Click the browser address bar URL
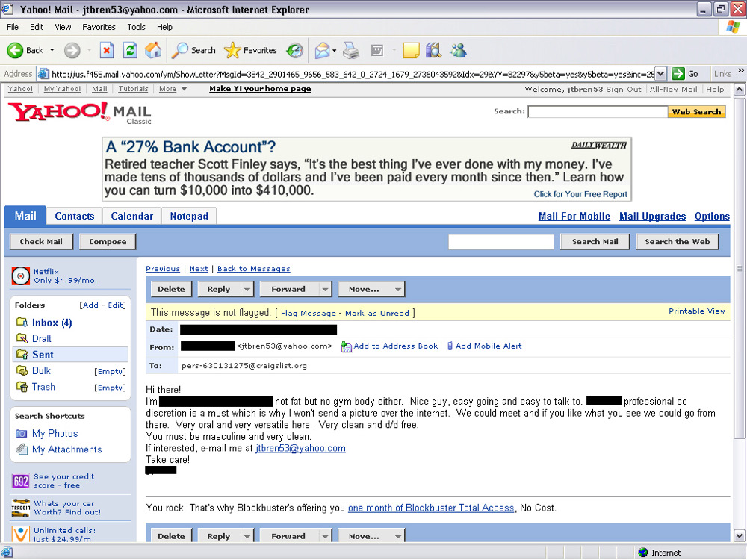 [352, 74]
